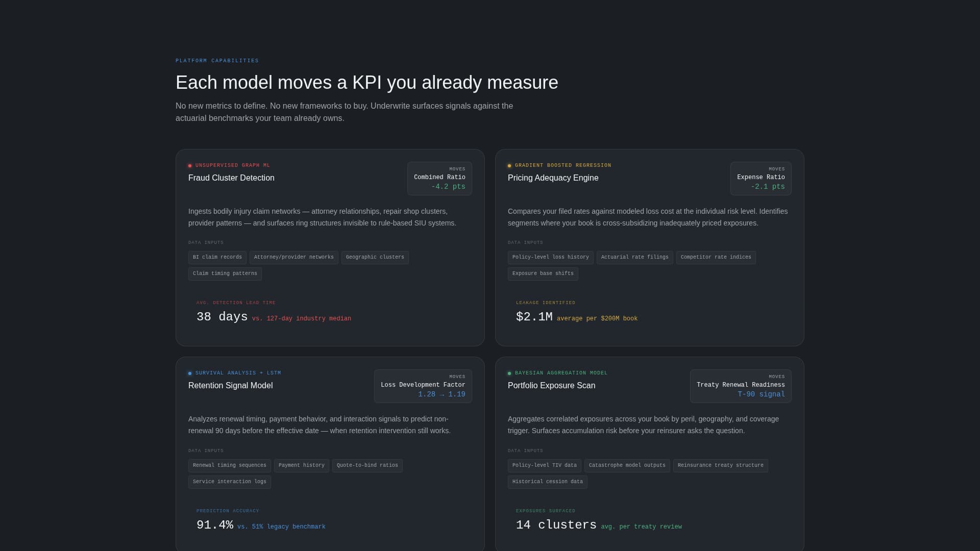Screen dimensions: 980x551
Task: Click the Loss Development Factor badge
Action: pyautogui.click(x=423, y=386)
